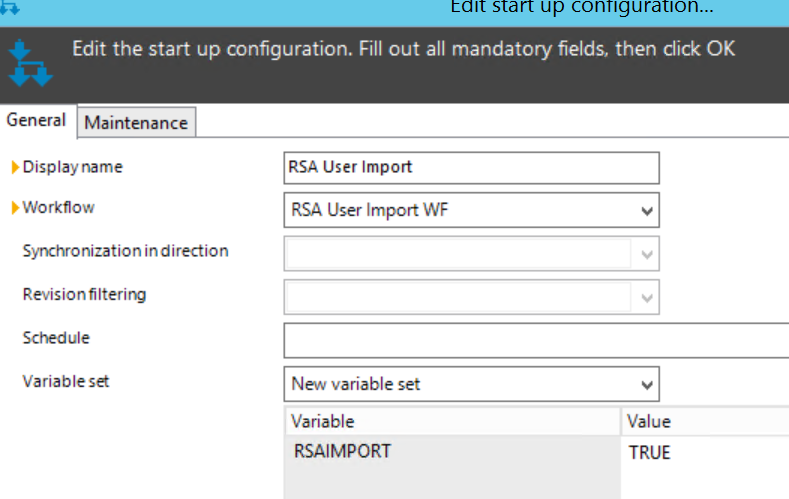The height and width of the screenshot is (499, 789).
Task: Click the small title bar window icon
Action: (x=9, y=7)
